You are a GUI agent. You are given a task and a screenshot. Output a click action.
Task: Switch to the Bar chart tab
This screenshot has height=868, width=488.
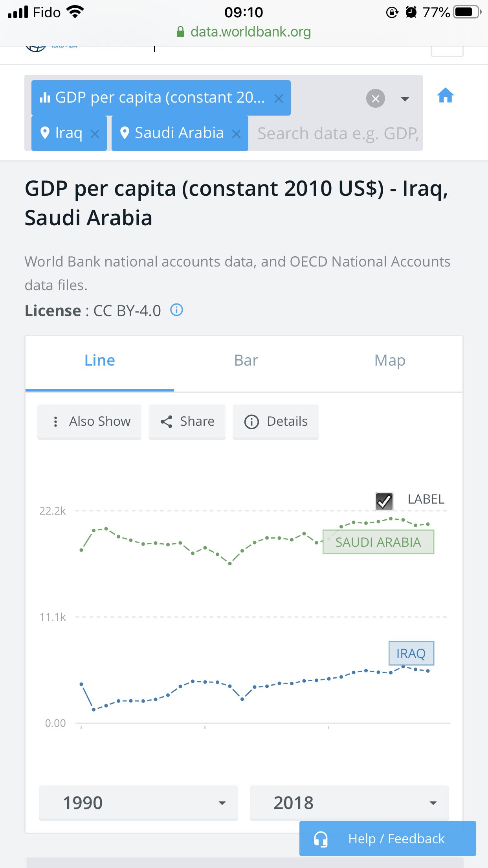pos(246,360)
